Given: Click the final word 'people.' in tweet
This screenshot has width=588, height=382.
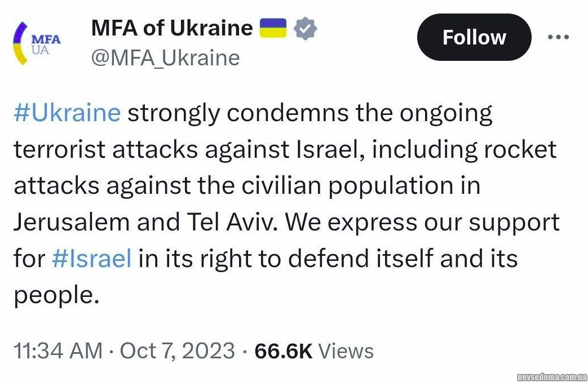Looking at the screenshot, I should coord(56,295).
